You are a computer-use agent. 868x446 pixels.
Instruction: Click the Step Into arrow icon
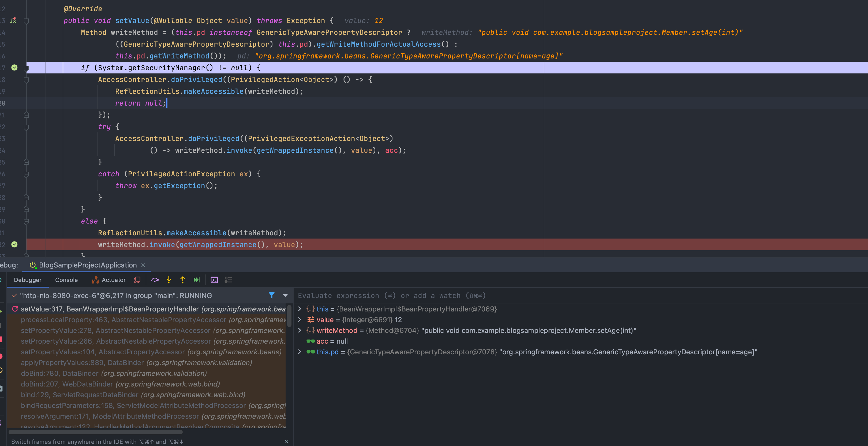tap(169, 280)
